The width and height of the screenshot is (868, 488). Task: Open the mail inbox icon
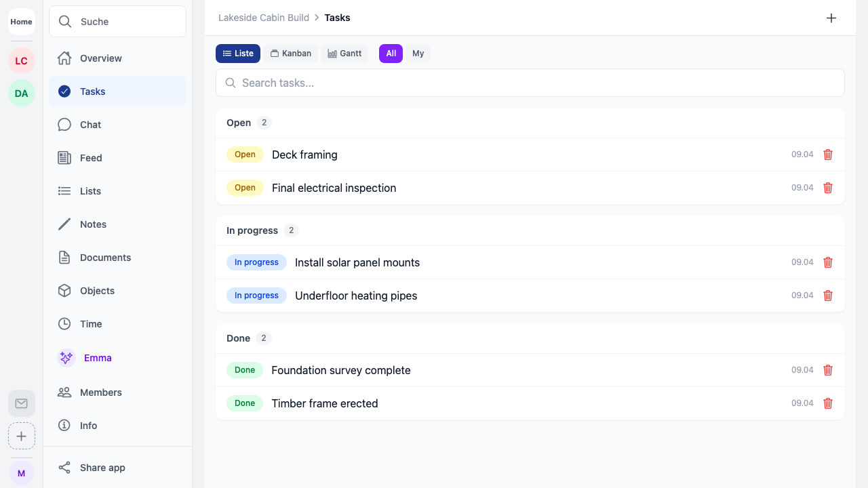coord(22,403)
